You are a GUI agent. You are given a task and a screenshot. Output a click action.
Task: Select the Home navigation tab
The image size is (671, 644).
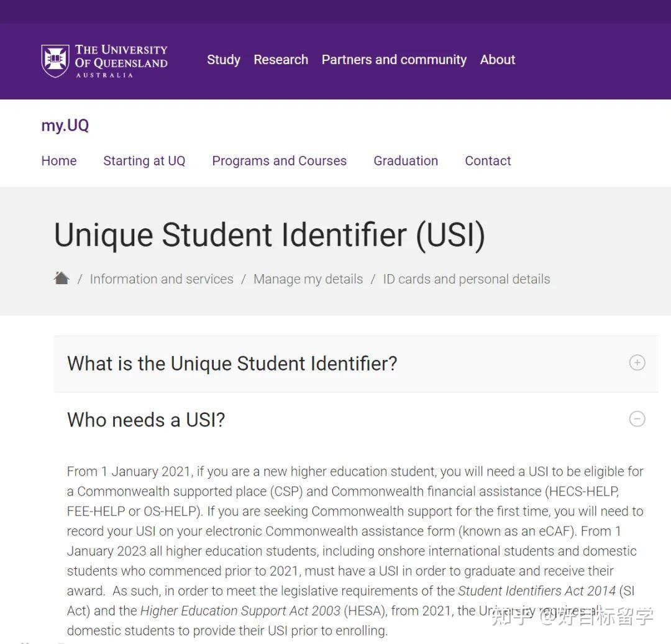tap(58, 161)
